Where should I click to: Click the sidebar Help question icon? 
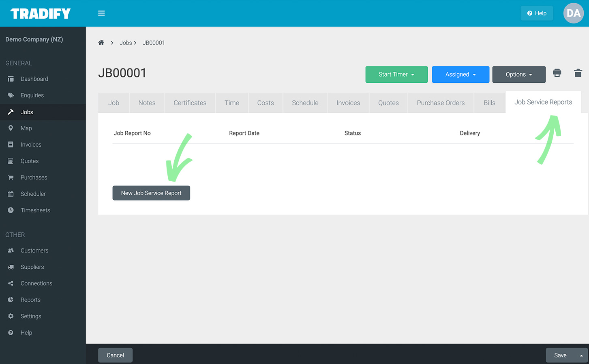click(x=11, y=333)
